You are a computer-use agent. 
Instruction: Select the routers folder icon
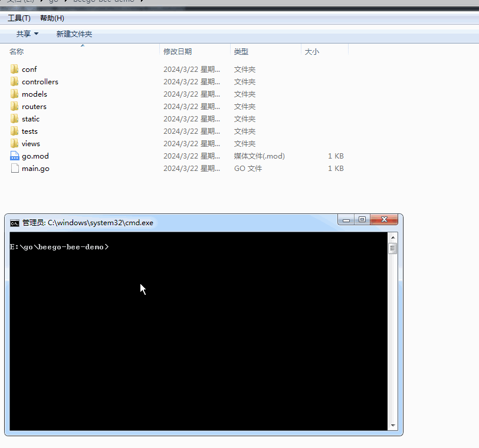pyautogui.click(x=14, y=106)
